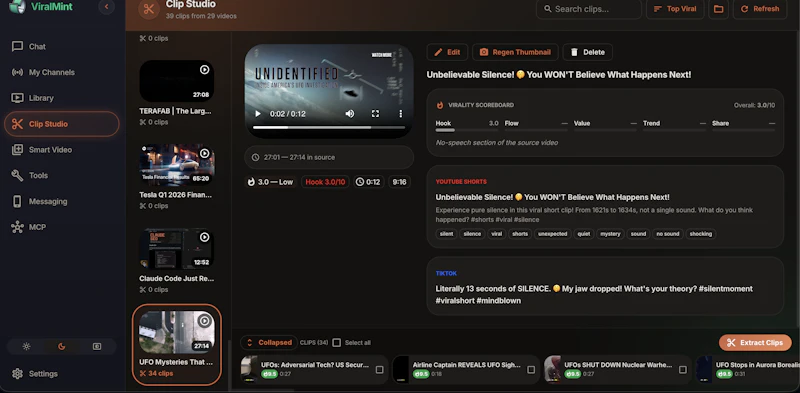The width and height of the screenshot is (800, 393).
Task: Click the 'mystery' tag chip
Action: tap(610, 234)
